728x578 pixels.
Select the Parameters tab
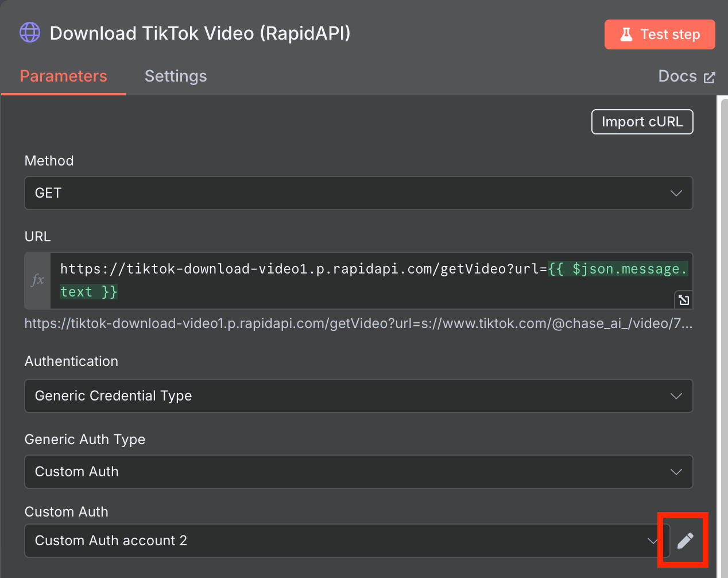(64, 76)
